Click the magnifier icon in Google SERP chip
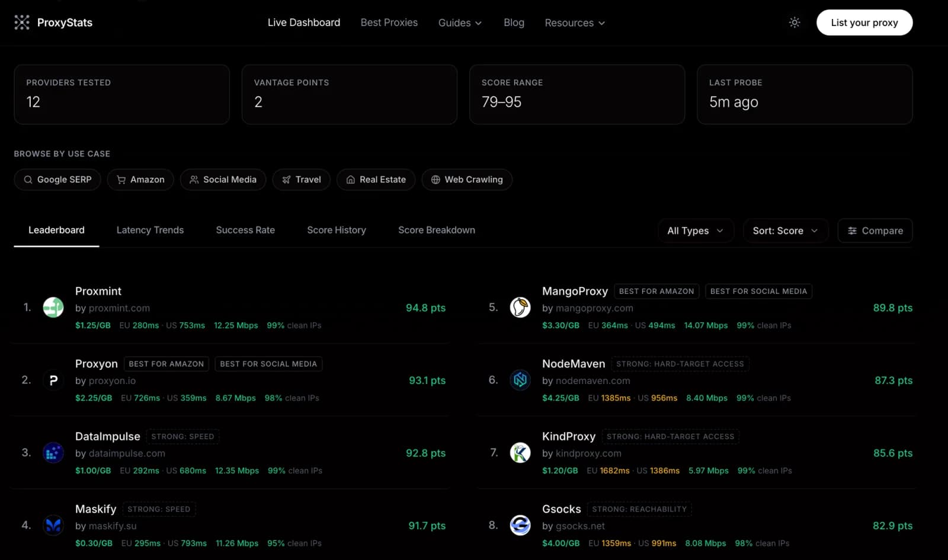The width and height of the screenshot is (948, 560). point(28,180)
